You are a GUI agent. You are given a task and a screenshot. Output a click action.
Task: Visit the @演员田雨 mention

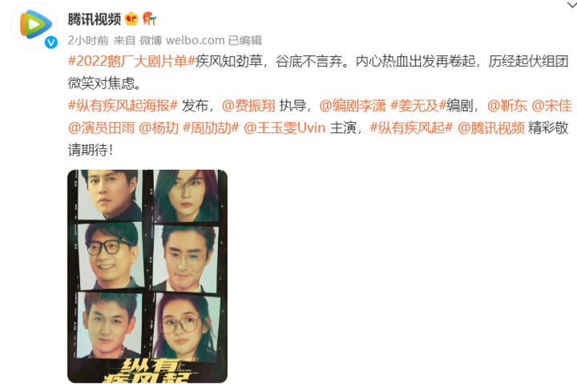point(101,127)
